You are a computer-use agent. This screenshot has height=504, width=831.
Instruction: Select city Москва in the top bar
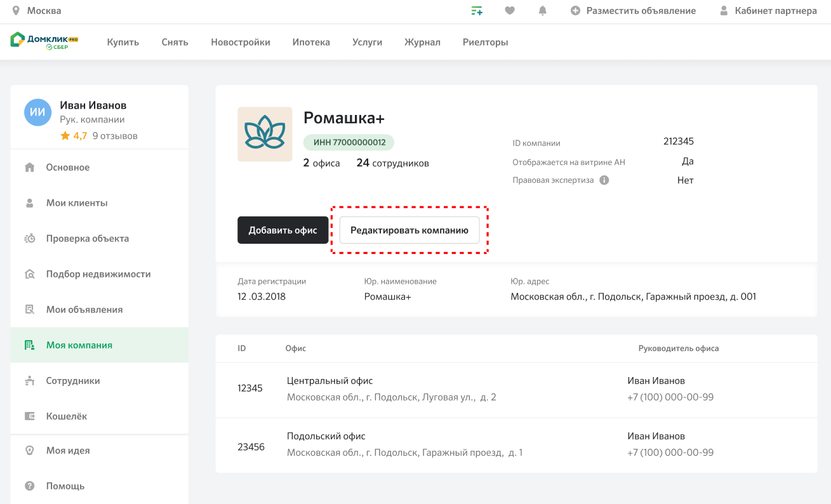44,11
